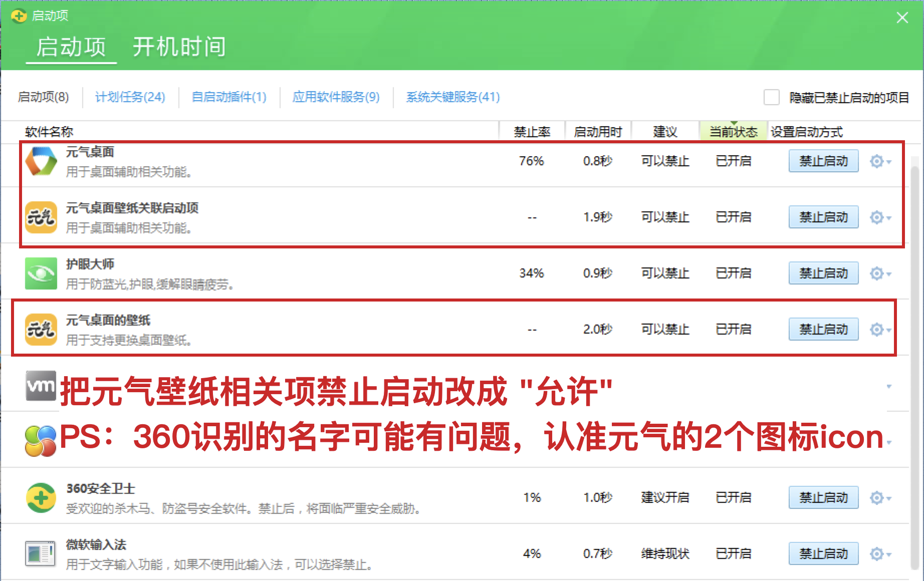Screen dimensions: 924x581
Task: Click 禁止启动 for 元气桌面
Action: (823, 161)
